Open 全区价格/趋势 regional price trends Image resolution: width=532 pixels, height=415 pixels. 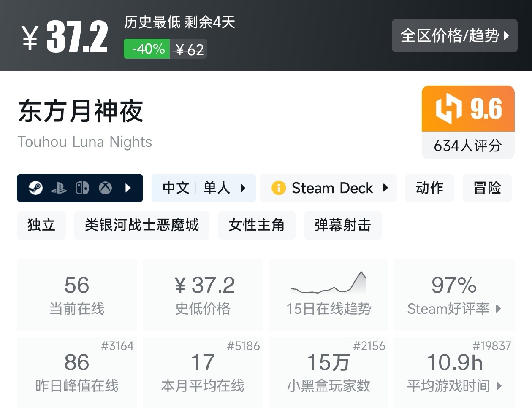point(454,36)
